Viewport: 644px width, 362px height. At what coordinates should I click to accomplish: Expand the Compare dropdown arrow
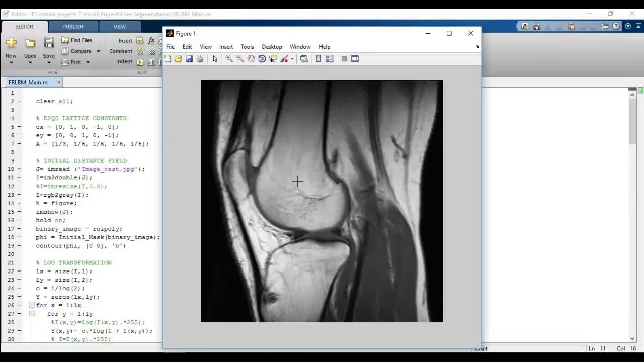pyautogui.click(x=98, y=51)
